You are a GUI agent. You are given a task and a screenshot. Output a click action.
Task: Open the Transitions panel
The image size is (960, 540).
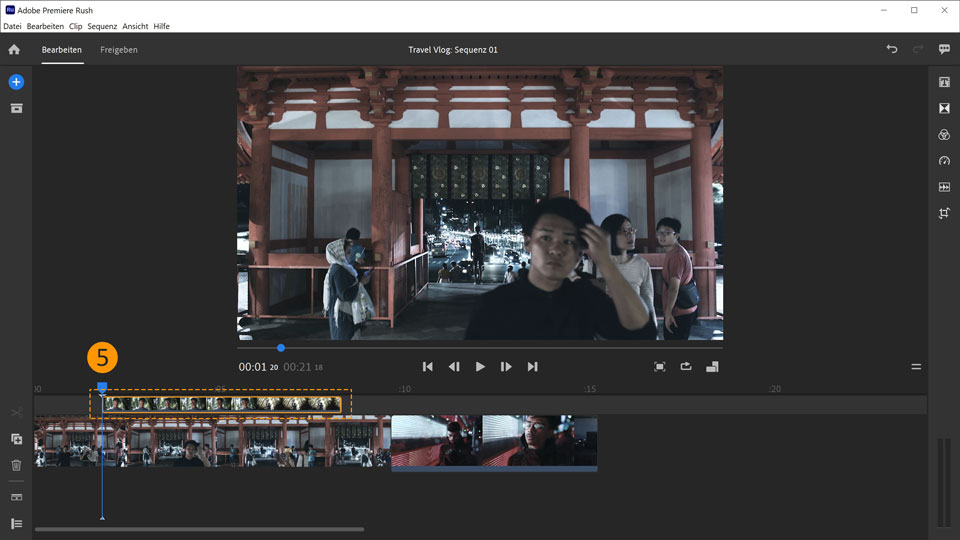944,108
